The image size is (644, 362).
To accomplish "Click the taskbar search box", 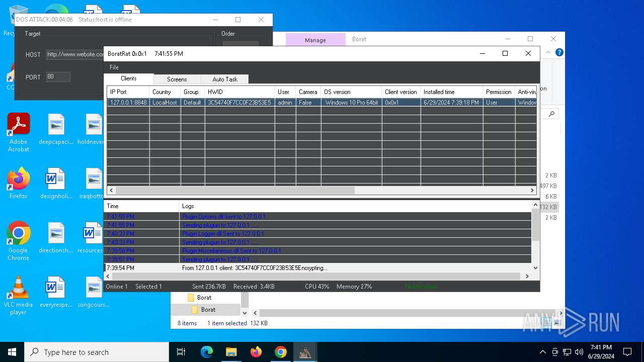I will (97, 352).
